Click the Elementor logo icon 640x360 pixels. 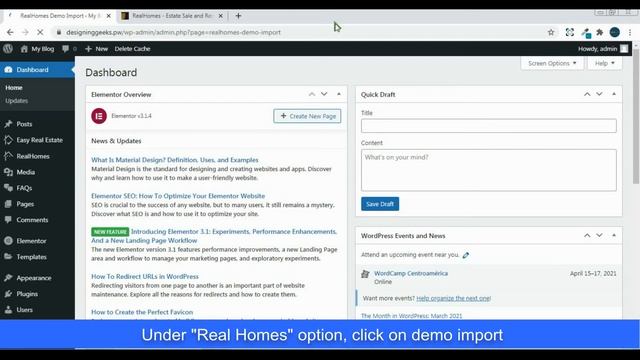point(99,116)
